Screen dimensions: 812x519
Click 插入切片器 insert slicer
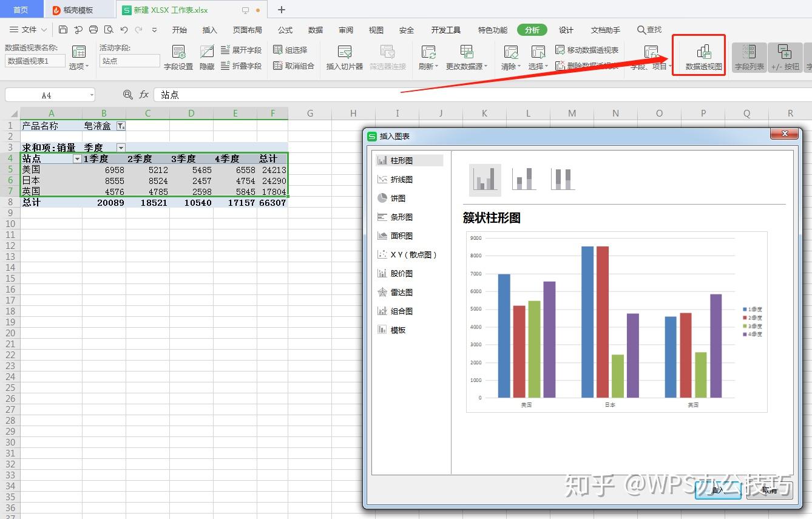tap(345, 58)
